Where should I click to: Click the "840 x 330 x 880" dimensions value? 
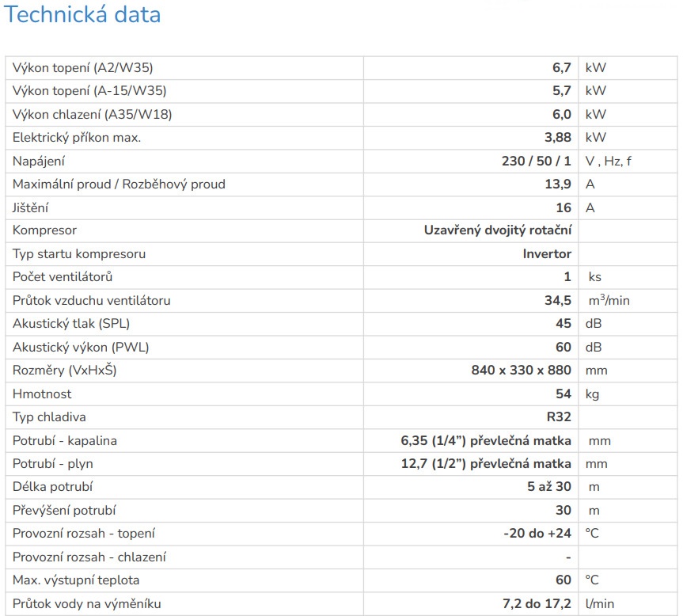[521, 371]
